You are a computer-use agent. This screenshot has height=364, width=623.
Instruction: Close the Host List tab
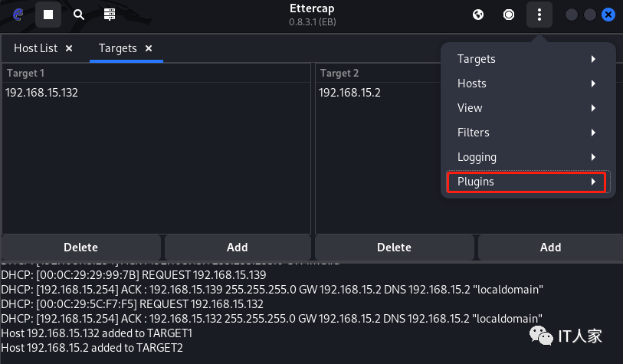click(69, 48)
